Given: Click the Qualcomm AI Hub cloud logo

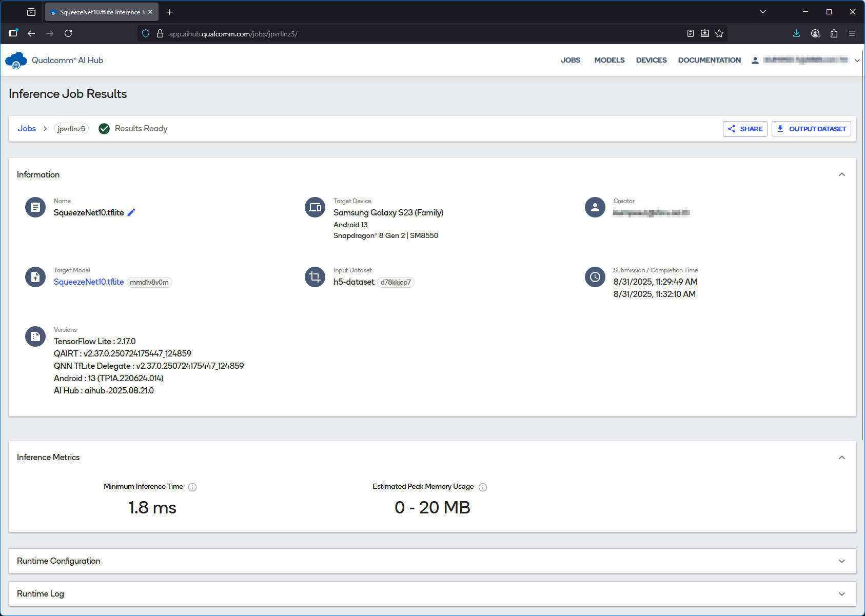Looking at the screenshot, I should click(16, 61).
